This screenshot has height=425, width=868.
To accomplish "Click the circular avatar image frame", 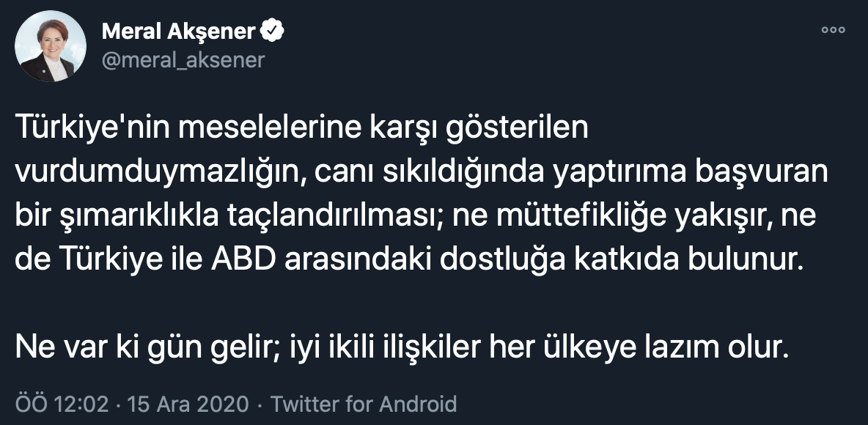I will point(49,46).
